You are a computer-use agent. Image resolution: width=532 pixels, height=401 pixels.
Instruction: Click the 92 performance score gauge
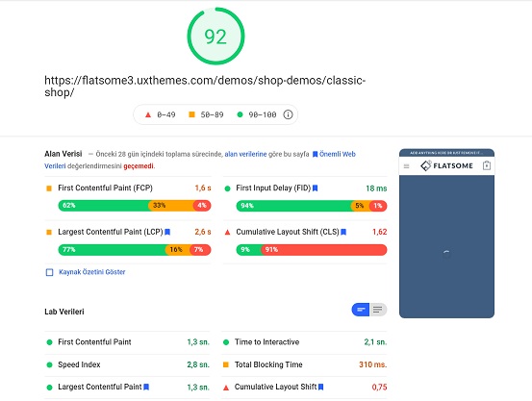(x=215, y=37)
